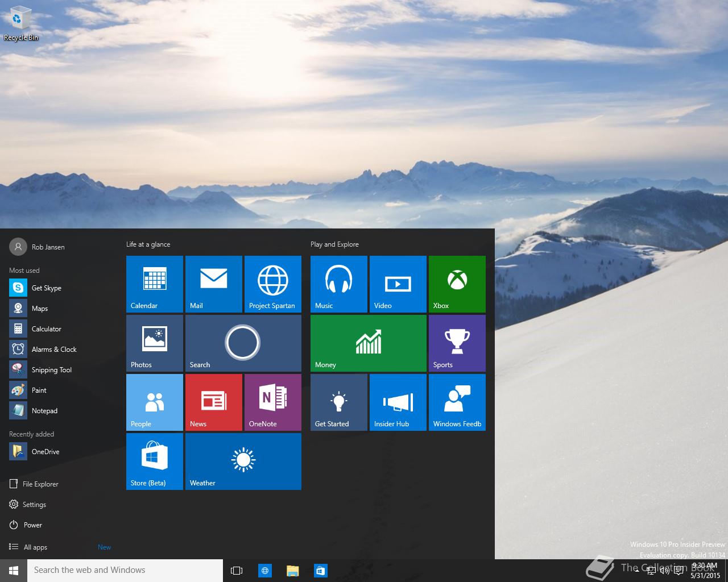The height and width of the screenshot is (582, 728).
Task: Click the Play and Explore group title
Action: click(x=334, y=244)
